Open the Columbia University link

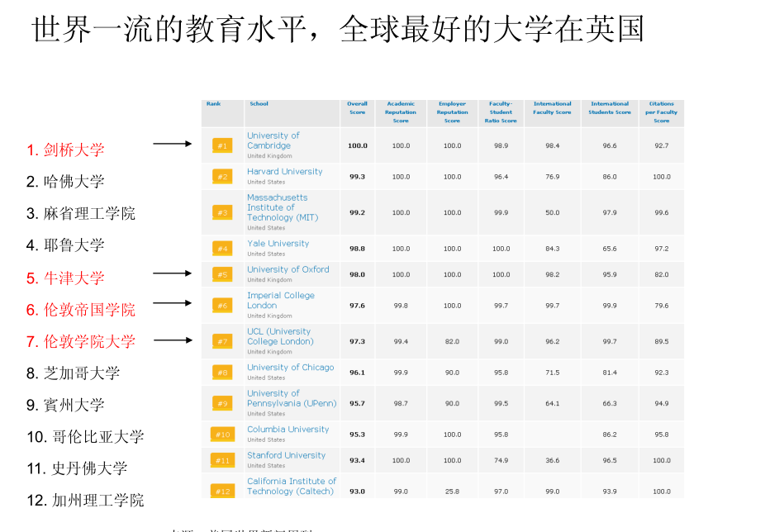point(288,430)
